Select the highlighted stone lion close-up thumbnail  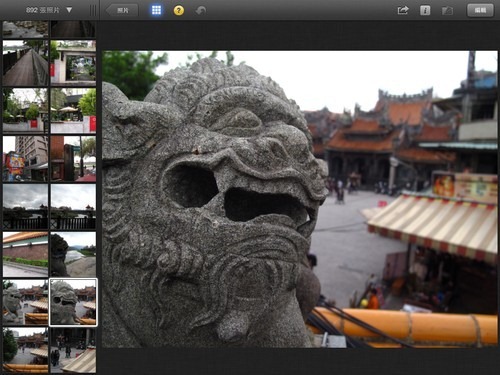[73, 302]
